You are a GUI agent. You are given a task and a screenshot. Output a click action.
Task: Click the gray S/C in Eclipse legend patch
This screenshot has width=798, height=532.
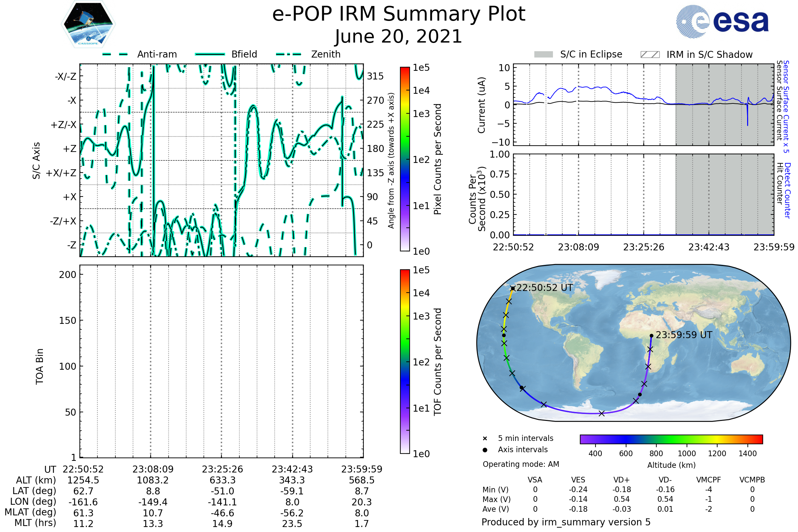(544, 55)
